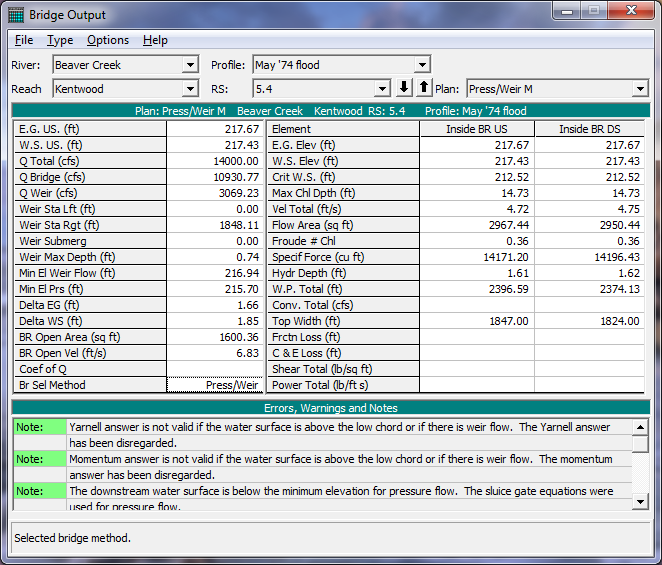Expand the Profile dropdown showing May '74 flood
Image resolution: width=662 pixels, height=565 pixels.
tap(422, 65)
